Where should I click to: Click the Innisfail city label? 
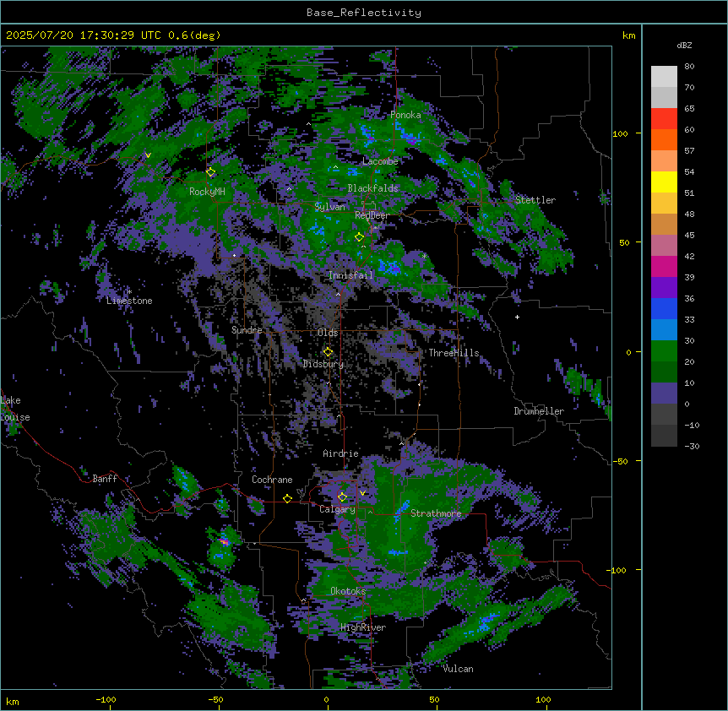coord(350,275)
